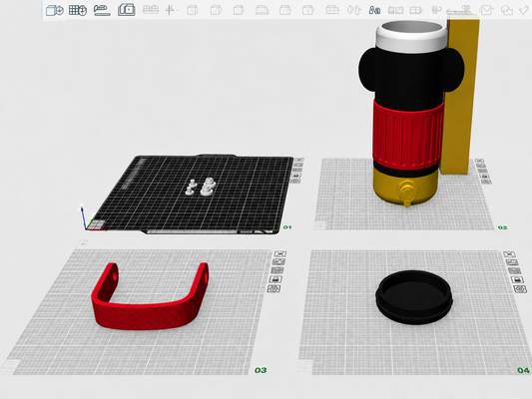Screen dimensions: 532x399
Task: Toggle the lock on plate 02
Action: tap(484, 177)
